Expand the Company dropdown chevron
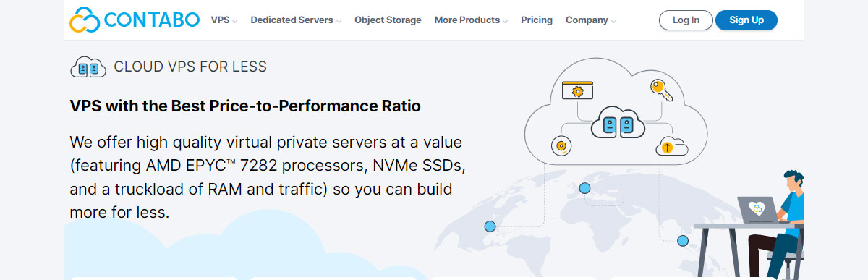868x280 pixels. coord(613,21)
